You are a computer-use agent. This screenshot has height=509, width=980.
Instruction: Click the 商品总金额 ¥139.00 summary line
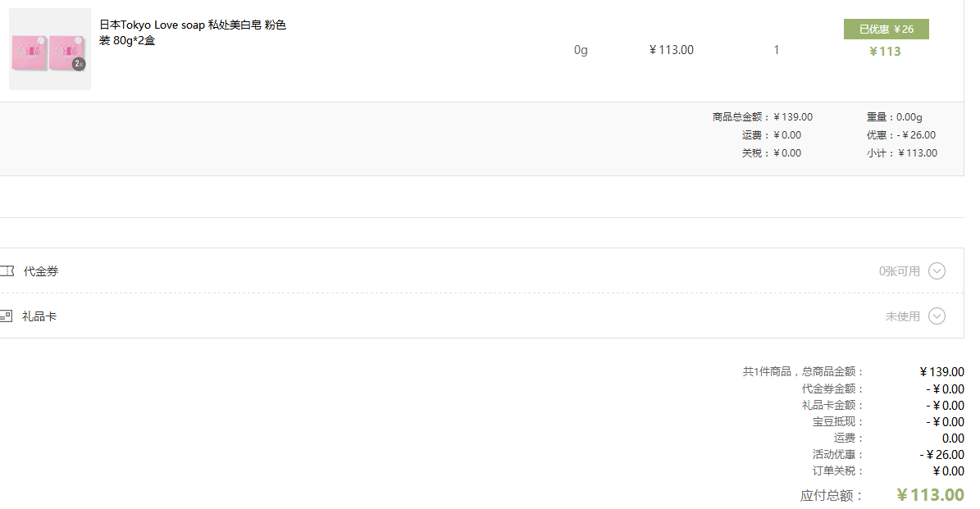click(x=763, y=117)
